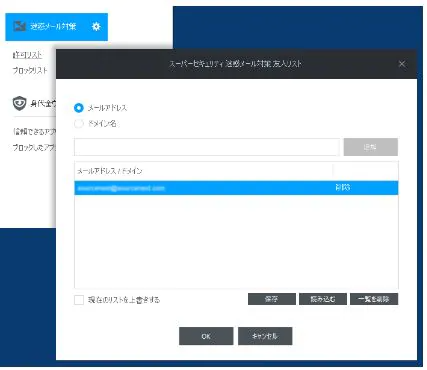This screenshot has width=427, height=370.
Task: Open the ブロックしたアプリ item in sidebar
Action: click(x=34, y=147)
